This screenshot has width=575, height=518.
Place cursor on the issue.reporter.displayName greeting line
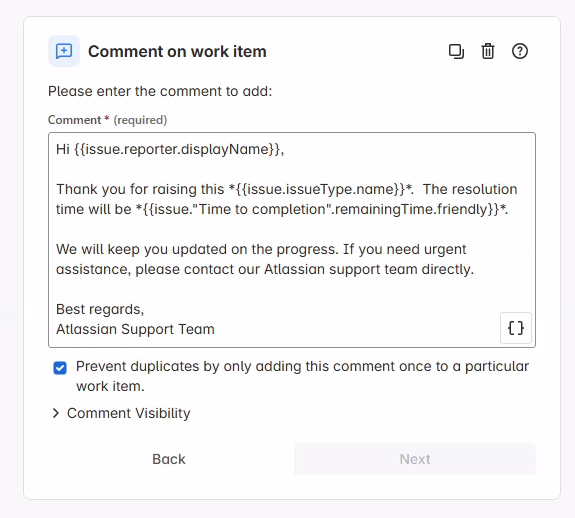170,149
